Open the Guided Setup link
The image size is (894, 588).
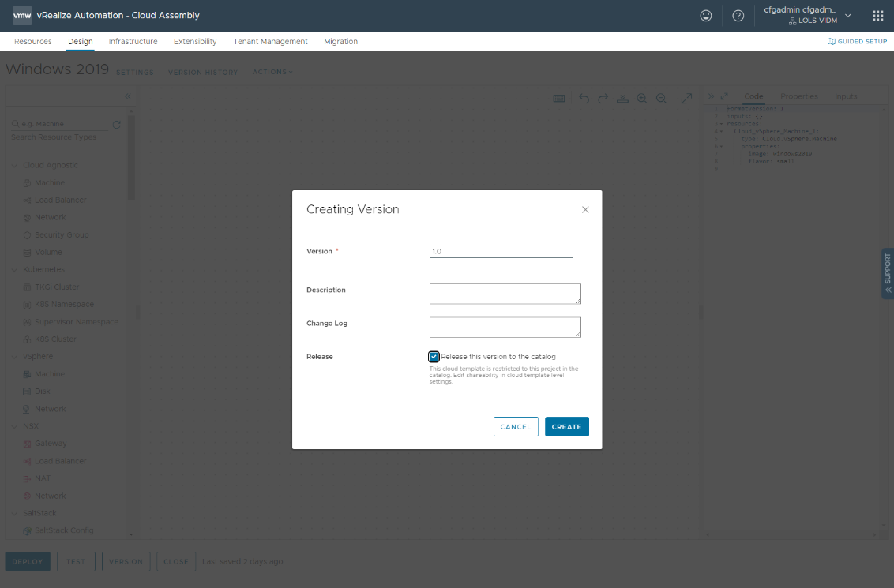[857, 42]
